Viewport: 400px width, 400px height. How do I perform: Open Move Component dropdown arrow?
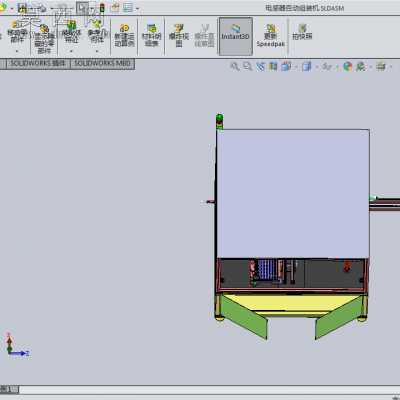coord(17,51)
